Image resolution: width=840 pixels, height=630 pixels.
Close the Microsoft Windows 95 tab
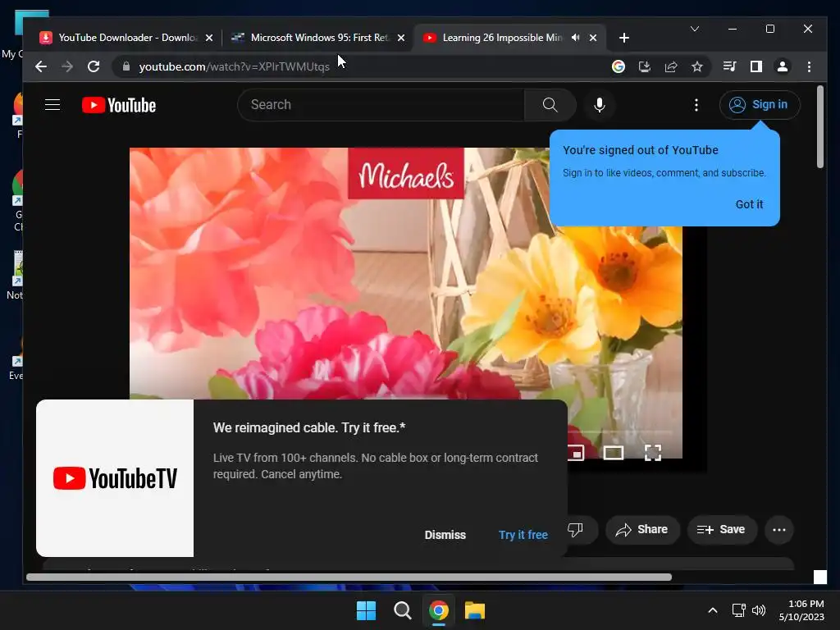400,38
